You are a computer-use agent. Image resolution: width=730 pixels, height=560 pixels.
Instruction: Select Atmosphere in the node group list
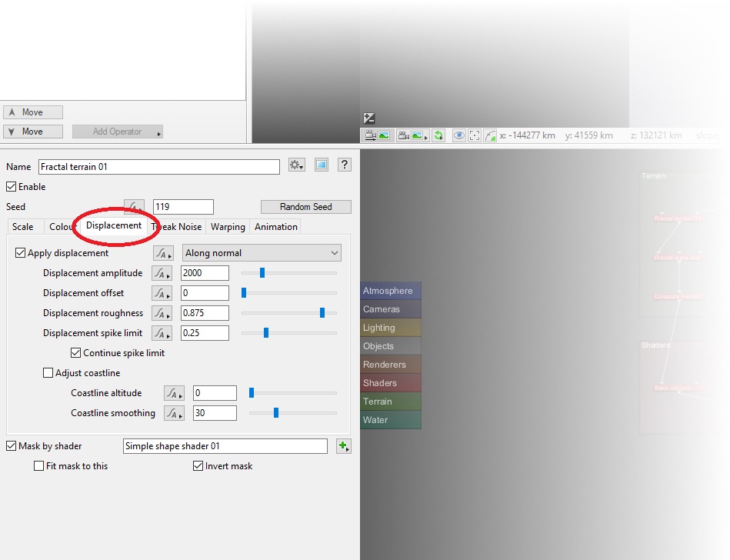pos(391,291)
